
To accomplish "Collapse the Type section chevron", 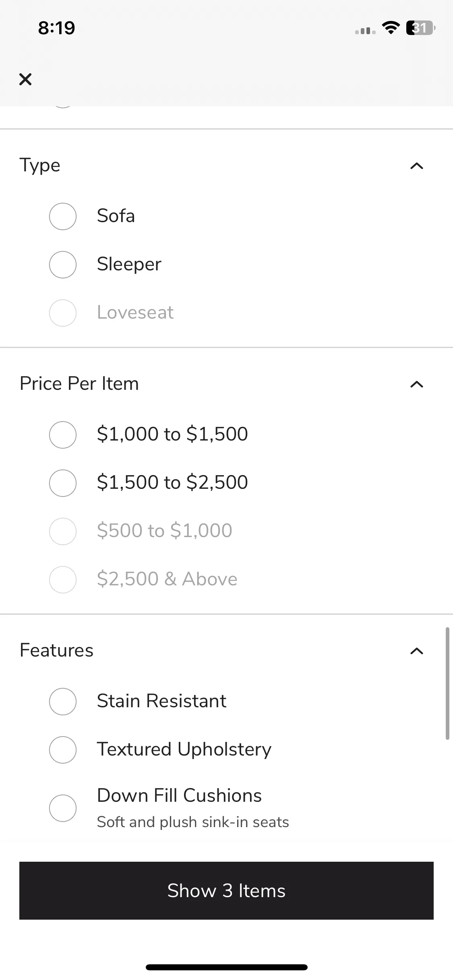I will click(417, 166).
